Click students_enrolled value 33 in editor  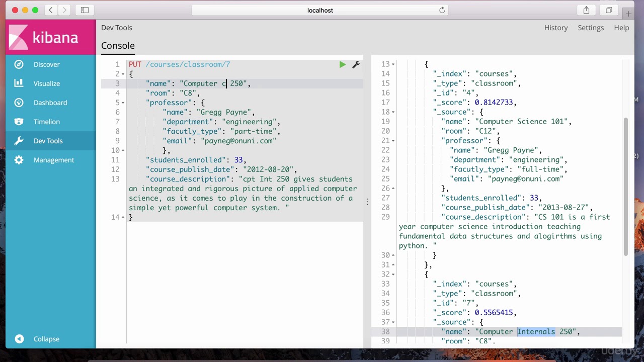pos(238,160)
